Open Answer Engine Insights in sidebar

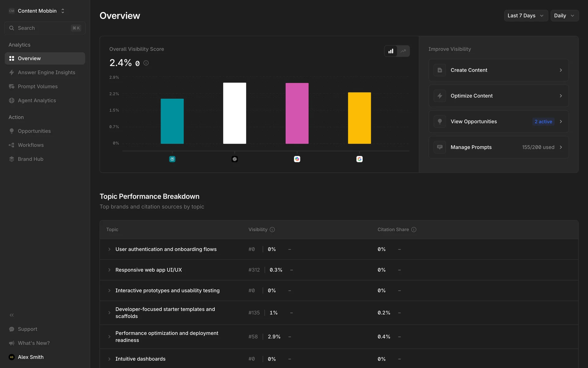click(46, 72)
